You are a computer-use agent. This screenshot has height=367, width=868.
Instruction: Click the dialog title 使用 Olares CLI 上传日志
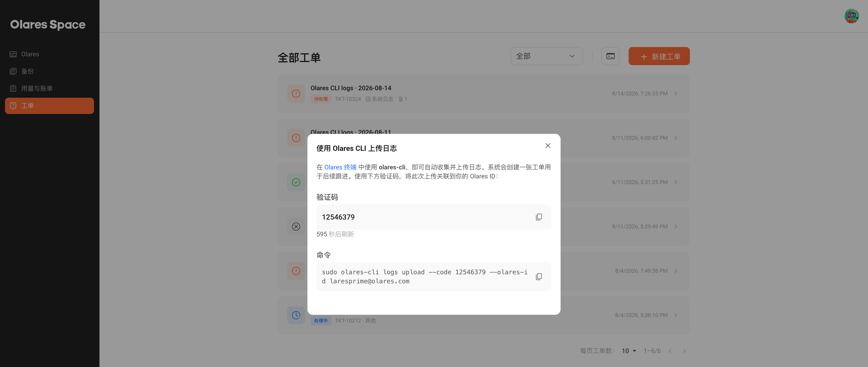pyautogui.click(x=356, y=148)
